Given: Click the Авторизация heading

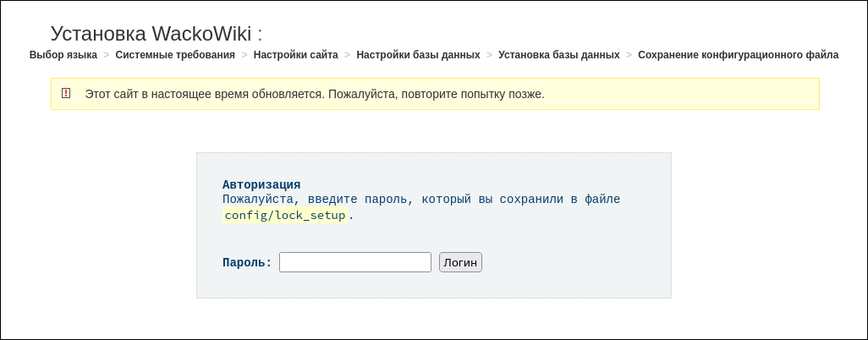Looking at the screenshot, I should click(x=261, y=184).
